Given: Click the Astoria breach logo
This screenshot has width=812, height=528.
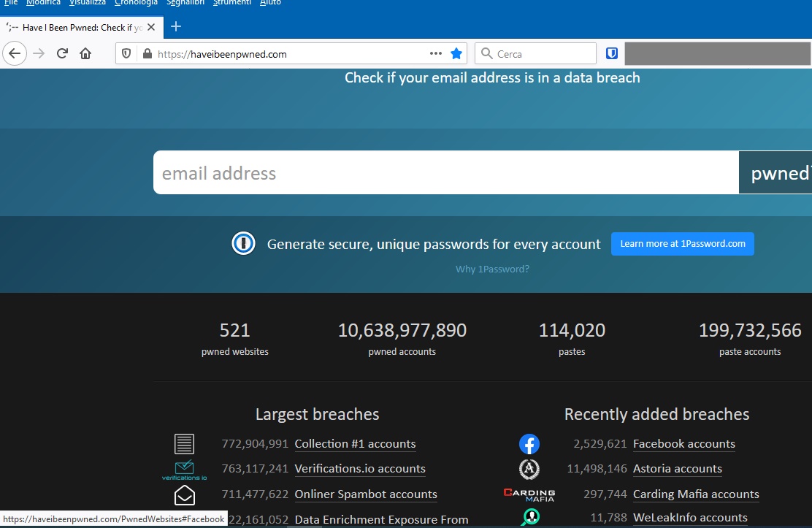Looking at the screenshot, I should [529, 469].
